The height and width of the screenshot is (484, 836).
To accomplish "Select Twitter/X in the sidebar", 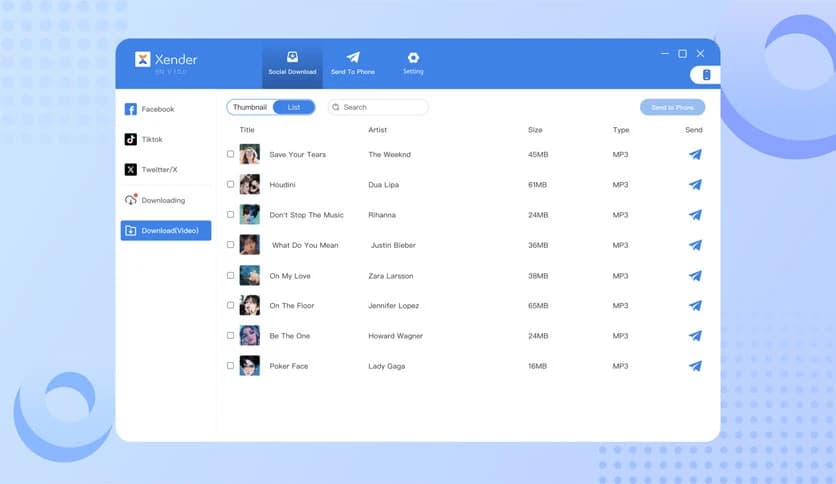I will pyautogui.click(x=151, y=170).
